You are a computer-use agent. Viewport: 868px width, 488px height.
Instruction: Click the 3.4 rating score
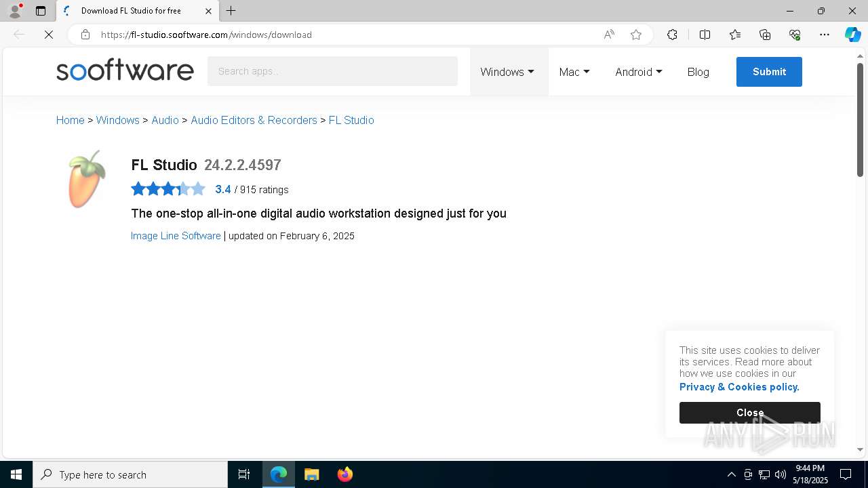coord(223,189)
